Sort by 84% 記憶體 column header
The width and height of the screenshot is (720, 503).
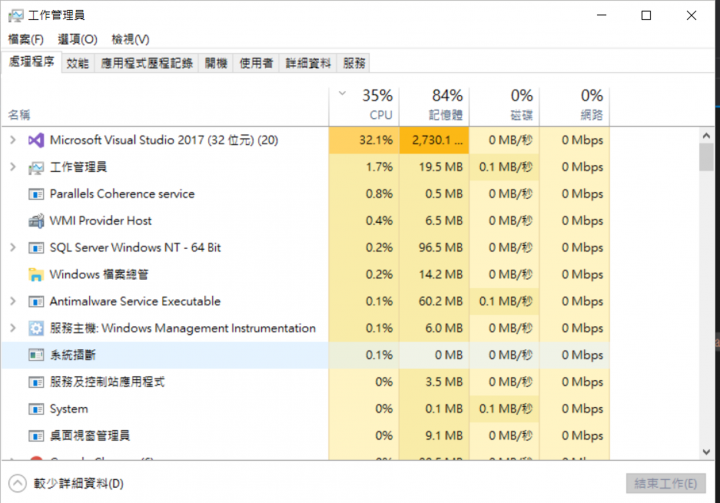(434, 107)
